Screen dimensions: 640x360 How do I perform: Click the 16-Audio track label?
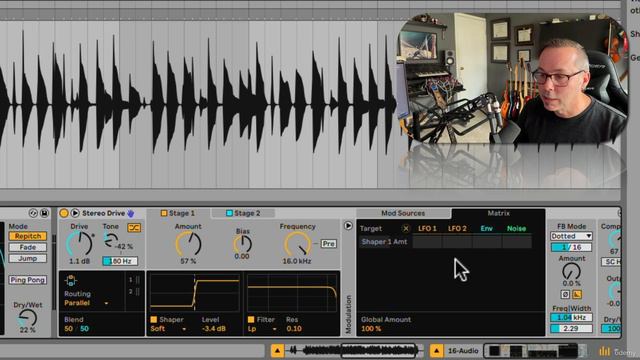(x=463, y=351)
